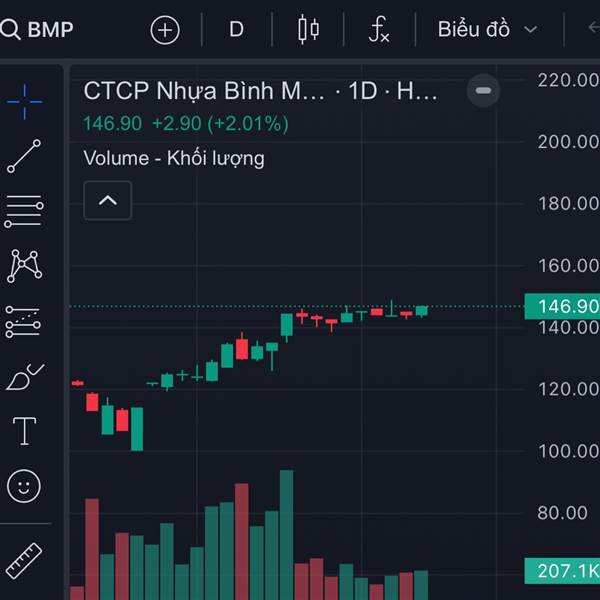Select the crosshair cursor tool

[x=24, y=101]
